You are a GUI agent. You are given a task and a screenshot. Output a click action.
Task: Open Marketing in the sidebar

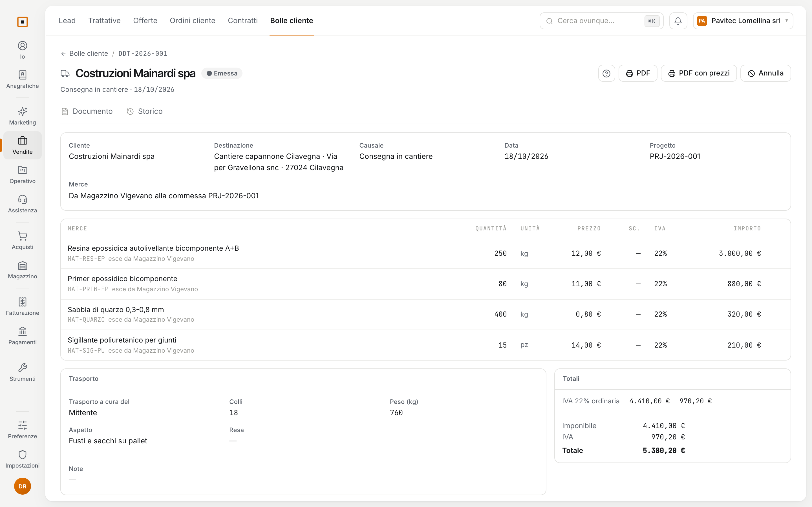pyautogui.click(x=23, y=116)
